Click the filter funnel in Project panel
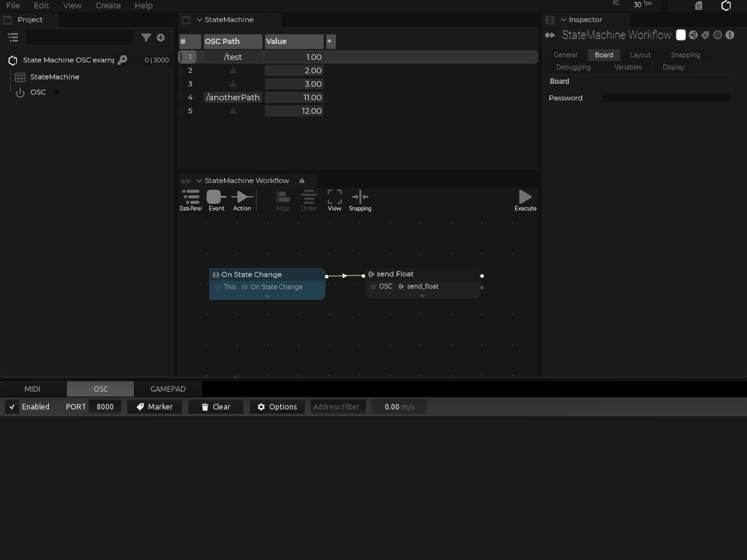Screen dimensions: 747x560 click(x=146, y=37)
